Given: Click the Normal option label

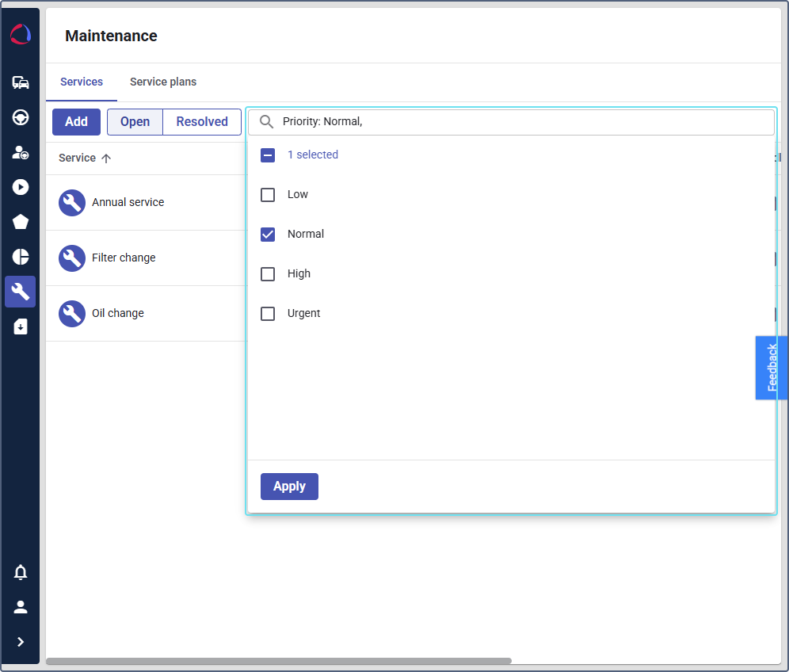Looking at the screenshot, I should click(x=306, y=234).
